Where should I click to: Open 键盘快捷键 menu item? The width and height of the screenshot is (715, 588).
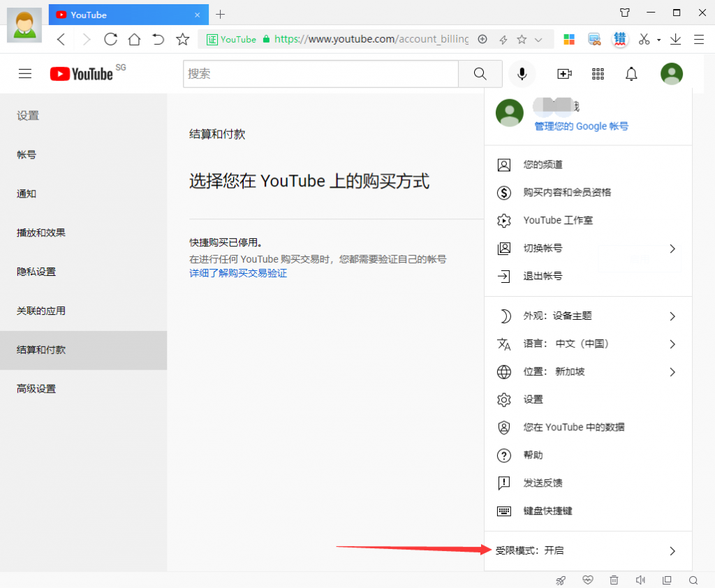tap(588, 511)
